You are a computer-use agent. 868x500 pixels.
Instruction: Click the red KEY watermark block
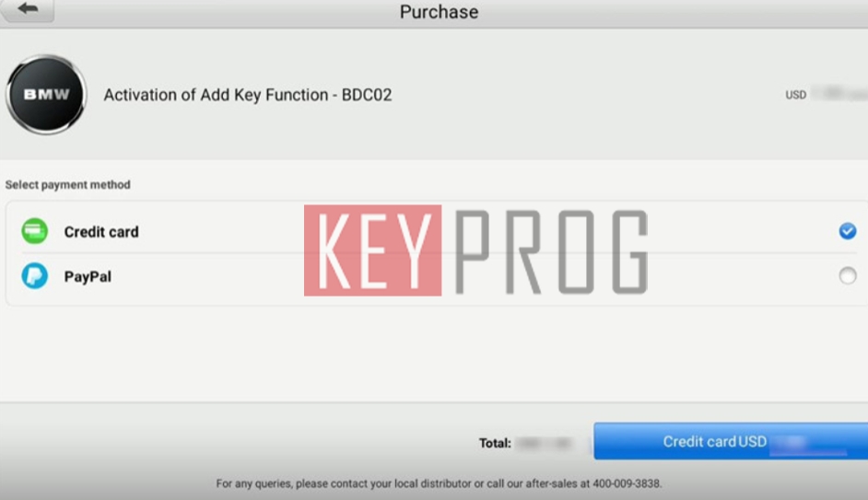point(372,250)
